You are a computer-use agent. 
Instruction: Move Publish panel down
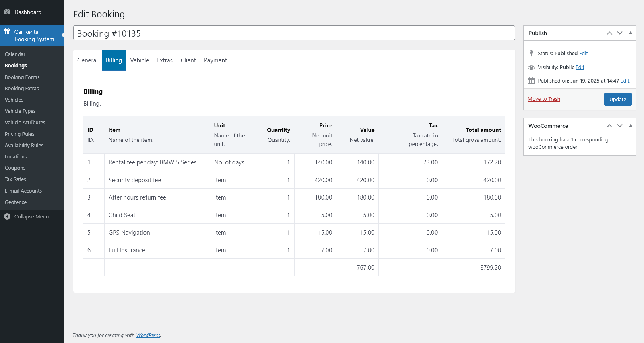tap(620, 33)
